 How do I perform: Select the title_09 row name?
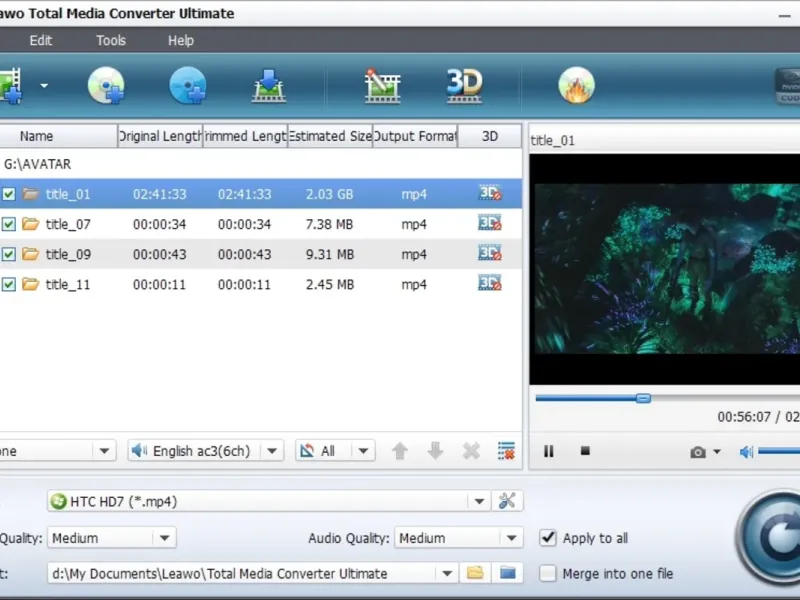coord(68,254)
